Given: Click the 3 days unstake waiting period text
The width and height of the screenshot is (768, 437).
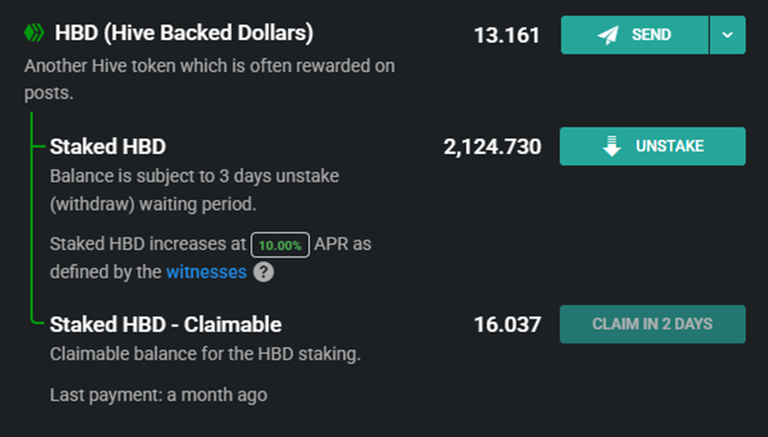Looking at the screenshot, I should coord(194,190).
